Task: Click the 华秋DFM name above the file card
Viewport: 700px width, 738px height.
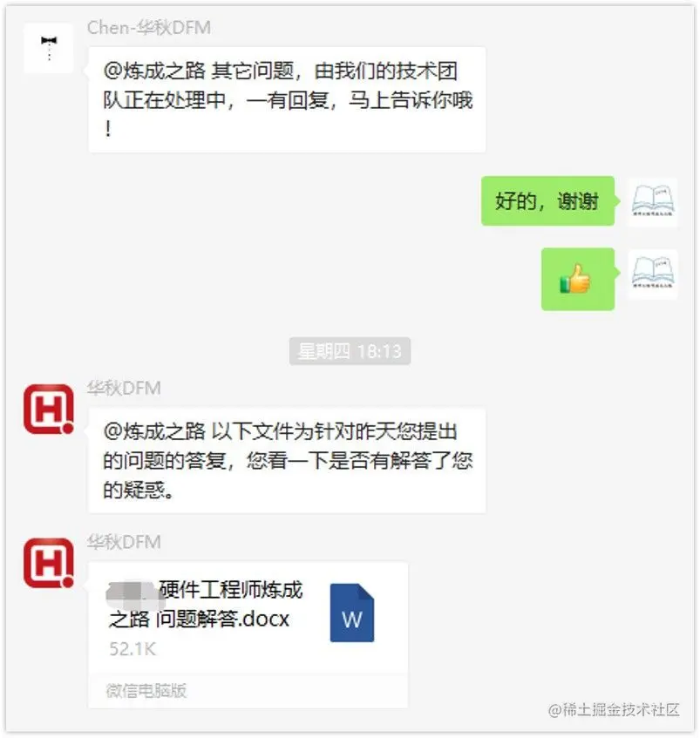Action: (x=124, y=542)
